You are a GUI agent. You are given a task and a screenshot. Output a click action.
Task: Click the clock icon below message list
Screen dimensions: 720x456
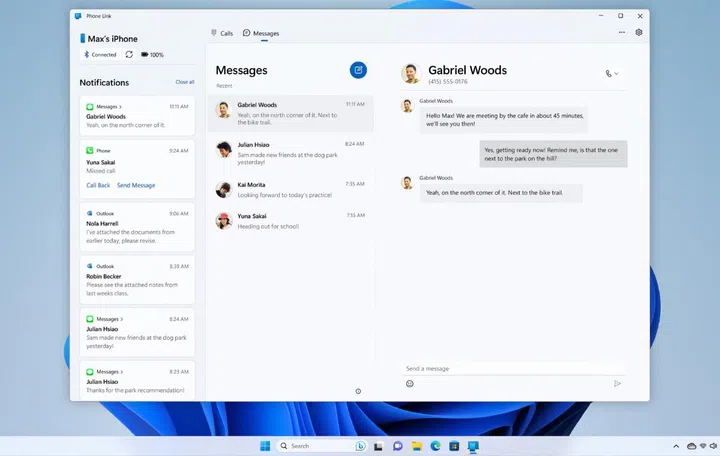click(x=358, y=391)
